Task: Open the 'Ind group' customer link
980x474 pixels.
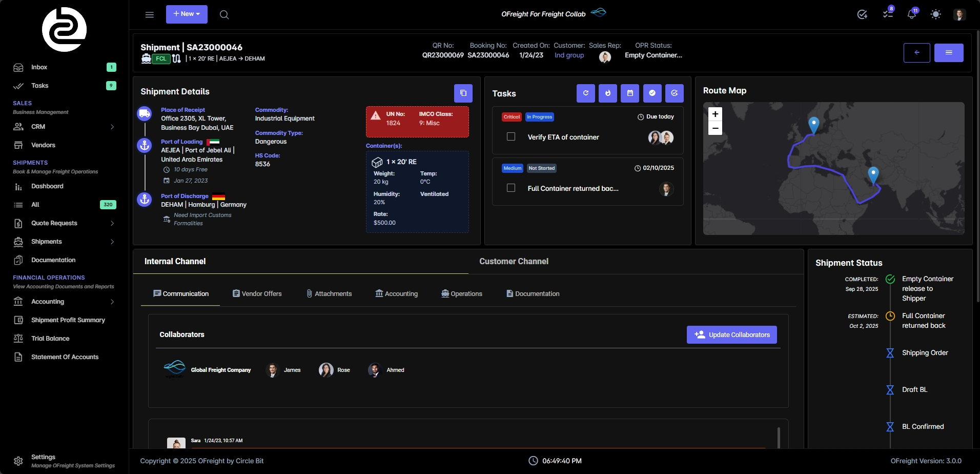Action: tap(569, 55)
